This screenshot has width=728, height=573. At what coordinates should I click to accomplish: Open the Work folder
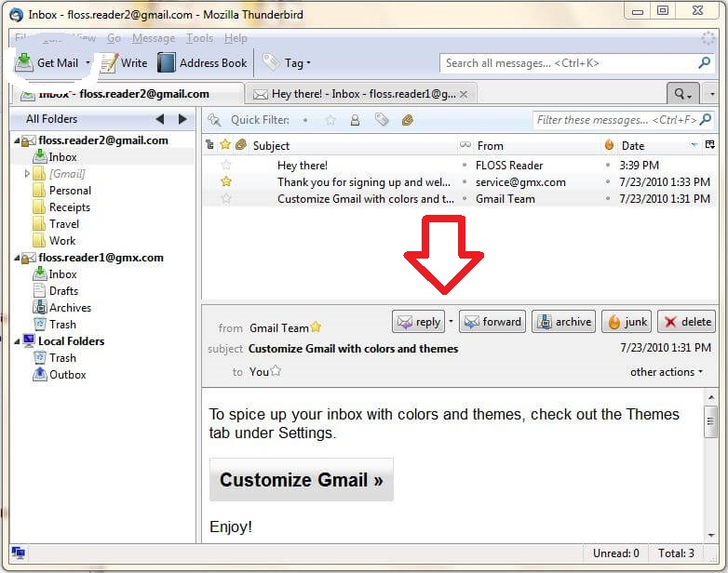(x=54, y=241)
